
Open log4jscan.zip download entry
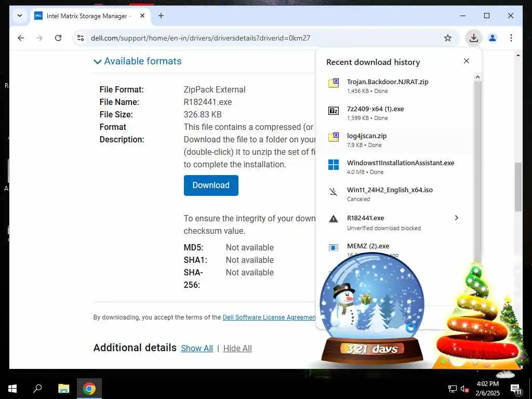397,140
